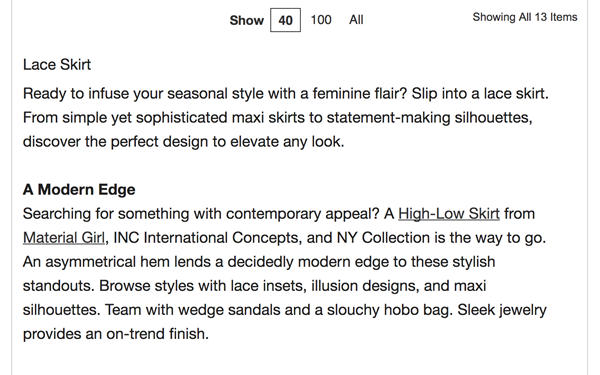Image resolution: width=600 pixels, height=375 pixels.
Task: Open the High-Low Skirt link
Action: 449,214
